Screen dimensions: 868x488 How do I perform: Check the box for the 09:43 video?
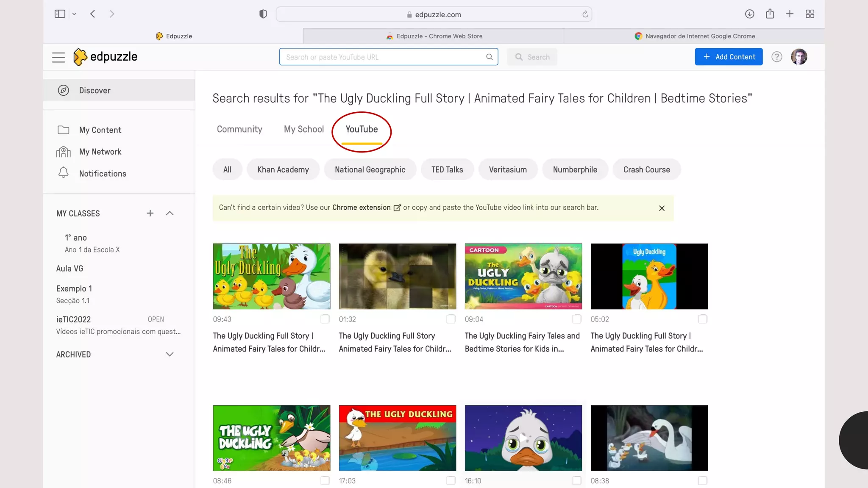[325, 319]
